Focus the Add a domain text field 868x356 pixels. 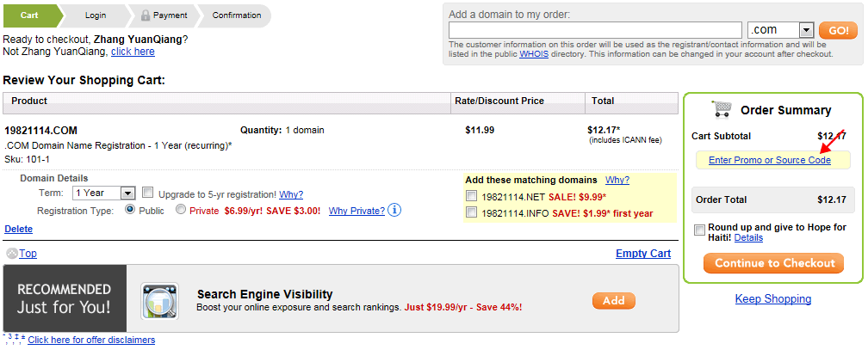coord(595,30)
